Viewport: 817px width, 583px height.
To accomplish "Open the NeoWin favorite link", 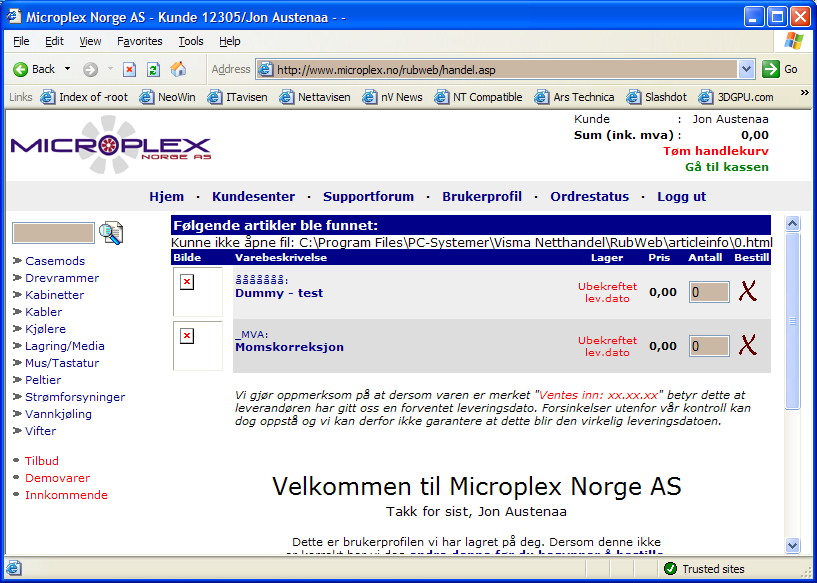I will 168,97.
